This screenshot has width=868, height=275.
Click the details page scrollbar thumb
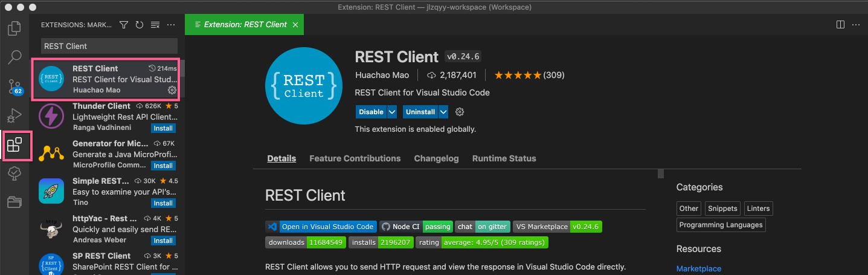pos(661,174)
